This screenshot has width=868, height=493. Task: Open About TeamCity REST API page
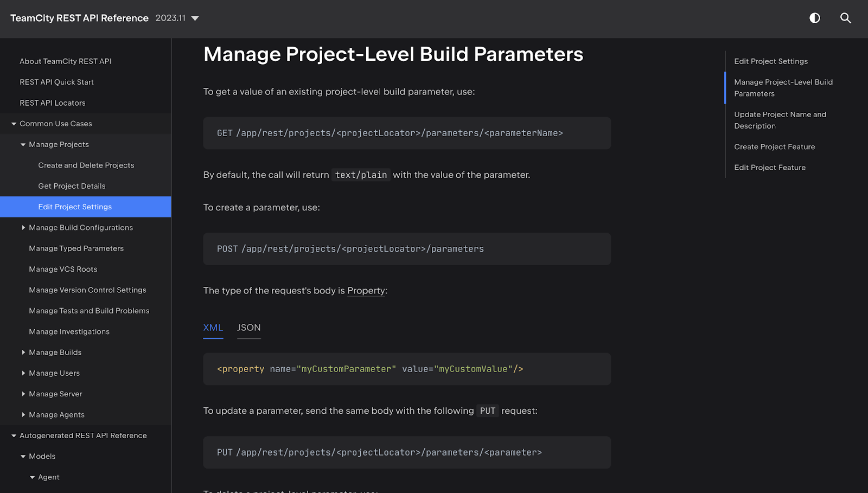tap(65, 61)
